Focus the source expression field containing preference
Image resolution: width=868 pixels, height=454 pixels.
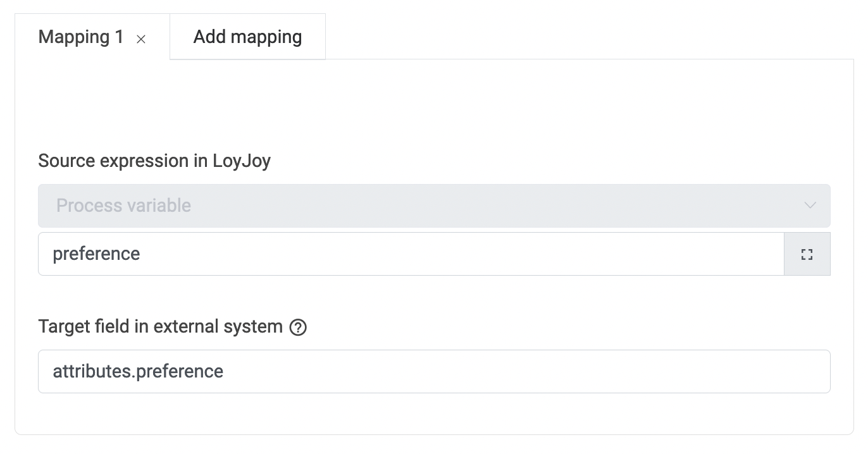[x=411, y=254]
